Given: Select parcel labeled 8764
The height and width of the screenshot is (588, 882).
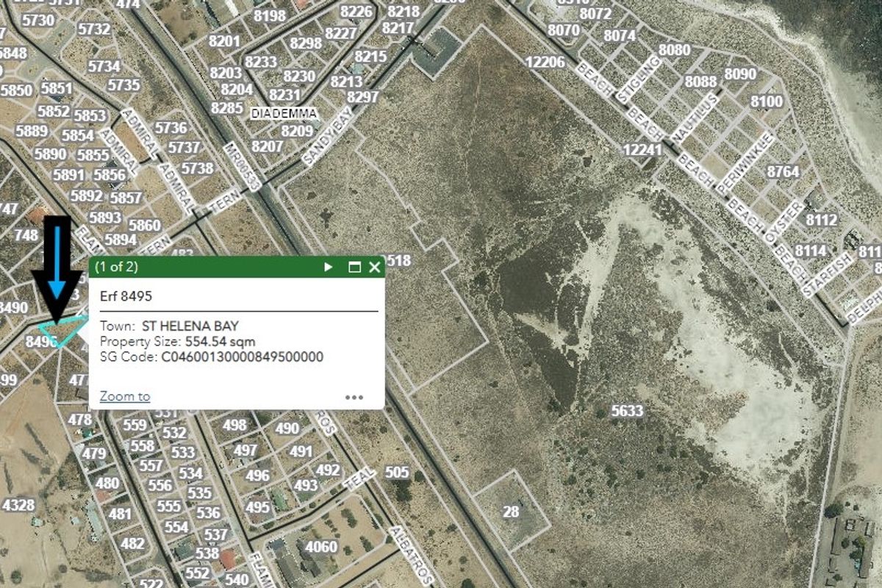Looking at the screenshot, I should point(783,172).
